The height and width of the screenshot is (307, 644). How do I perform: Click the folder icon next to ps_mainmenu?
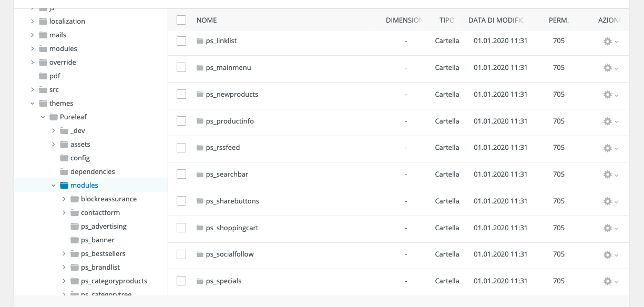click(200, 68)
